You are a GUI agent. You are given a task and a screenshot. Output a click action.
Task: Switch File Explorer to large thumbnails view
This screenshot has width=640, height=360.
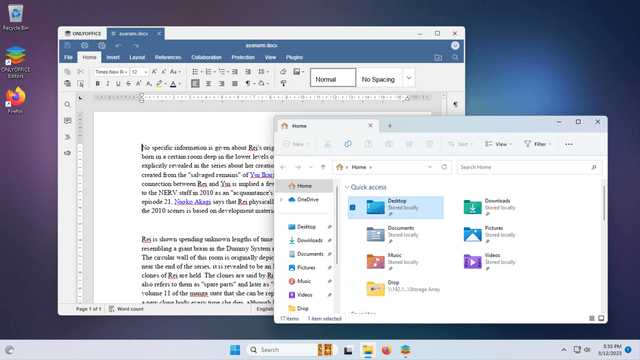click(601, 318)
